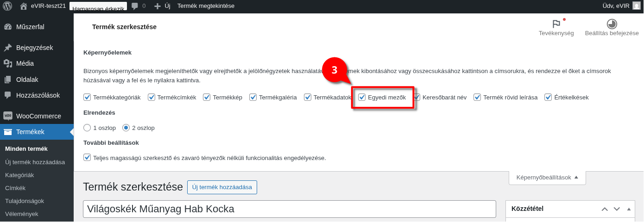Uncheck the Termékkategóriák checkbox
This screenshot has height=222, width=644.
point(87,98)
